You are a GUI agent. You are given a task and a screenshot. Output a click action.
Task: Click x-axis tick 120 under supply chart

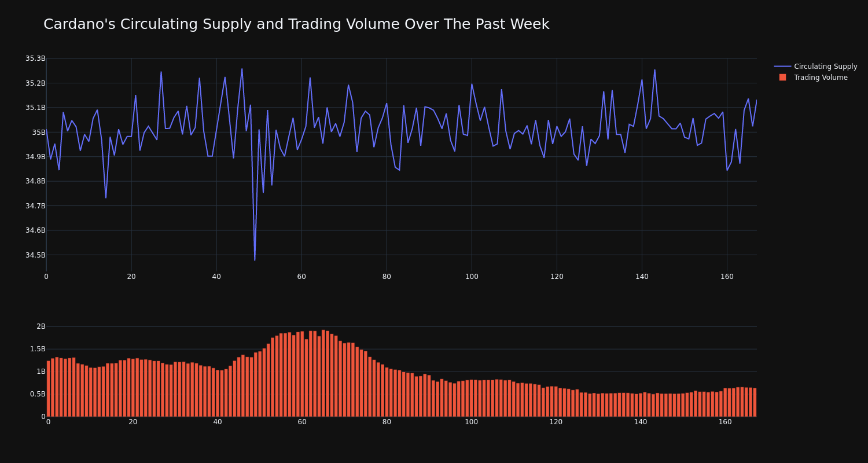click(557, 277)
